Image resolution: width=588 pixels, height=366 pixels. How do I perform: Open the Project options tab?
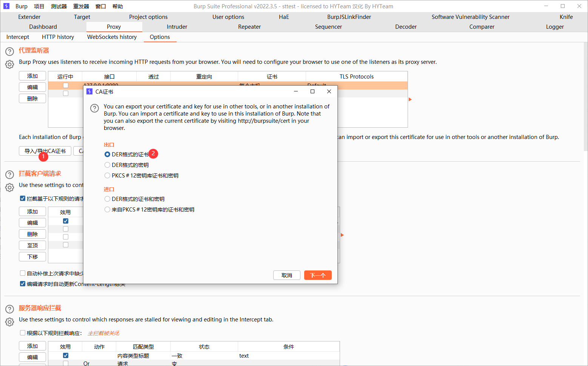click(x=148, y=17)
